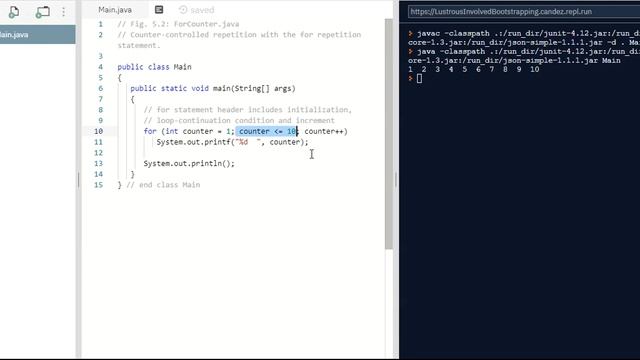This screenshot has width=640, height=360.
Task: Click the System.out.printf line
Action: pos(233,142)
